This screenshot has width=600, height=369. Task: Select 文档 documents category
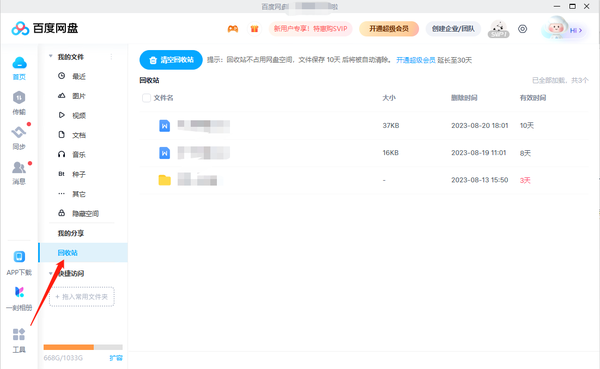(79, 135)
